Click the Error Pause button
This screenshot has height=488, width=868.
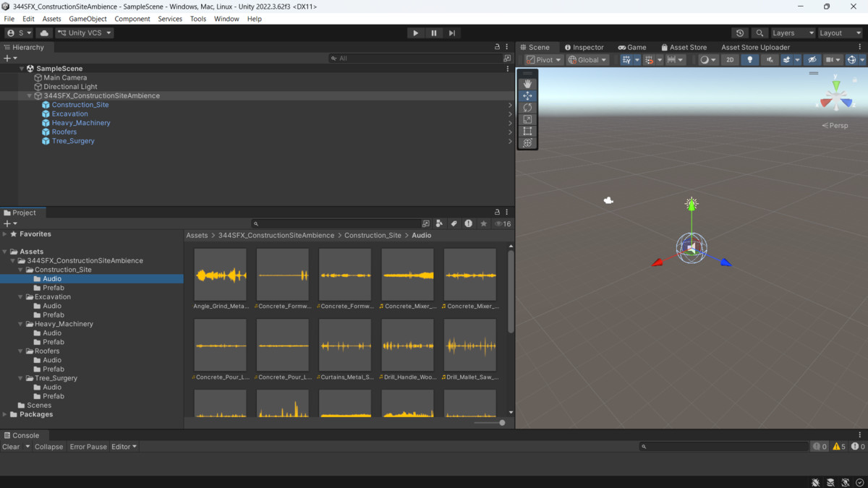[x=88, y=447]
